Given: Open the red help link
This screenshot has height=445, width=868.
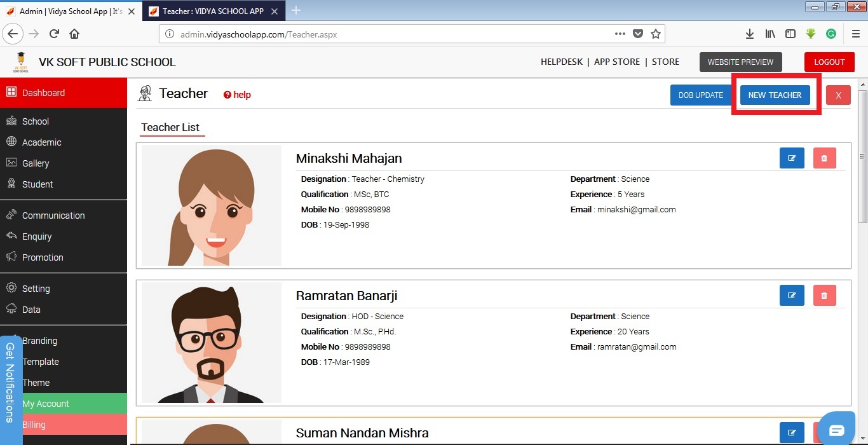Looking at the screenshot, I should tap(237, 95).
